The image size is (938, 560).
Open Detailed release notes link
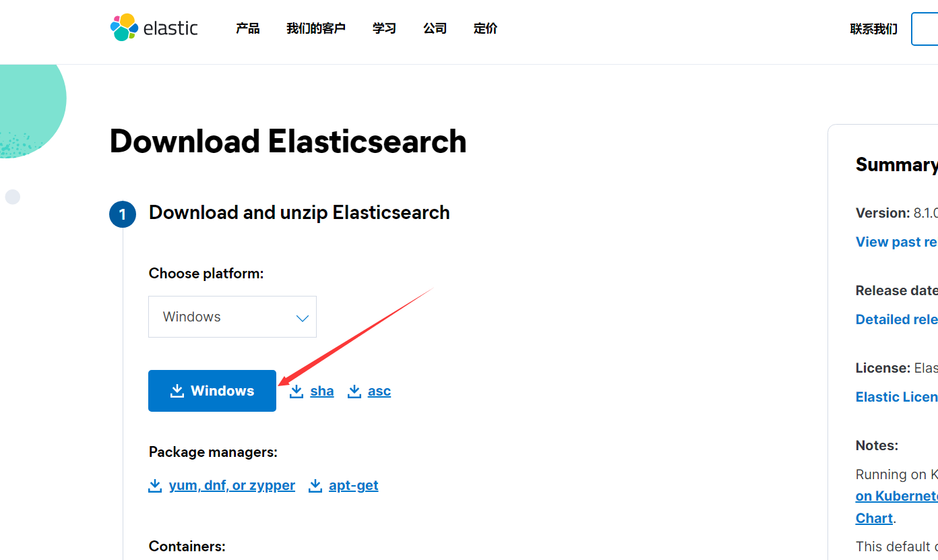click(896, 319)
